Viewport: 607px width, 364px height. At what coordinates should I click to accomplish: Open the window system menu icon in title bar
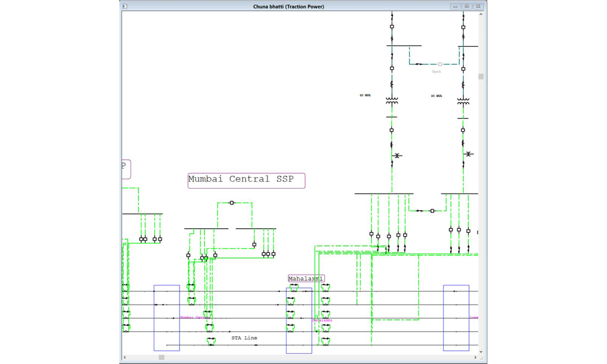coord(124,6)
